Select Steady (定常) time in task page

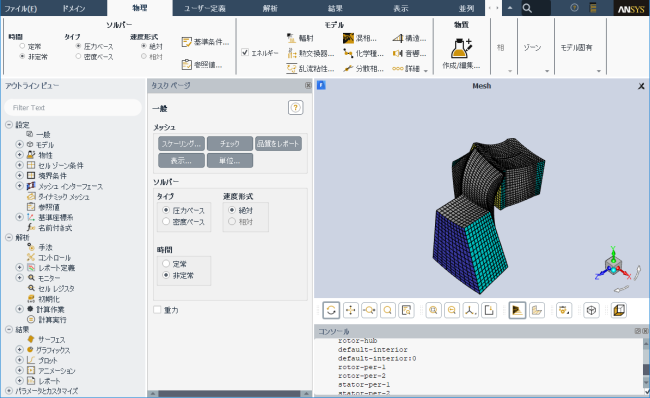[x=166, y=264]
